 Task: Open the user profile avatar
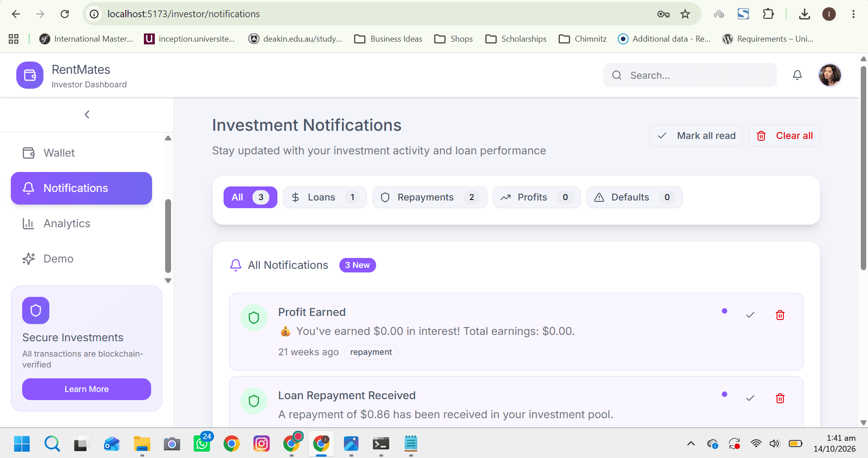pos(830,75)
